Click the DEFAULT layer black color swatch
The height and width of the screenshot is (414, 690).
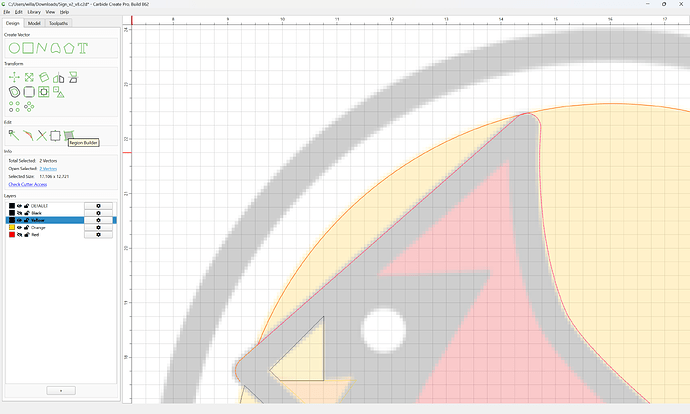(12, 206)
